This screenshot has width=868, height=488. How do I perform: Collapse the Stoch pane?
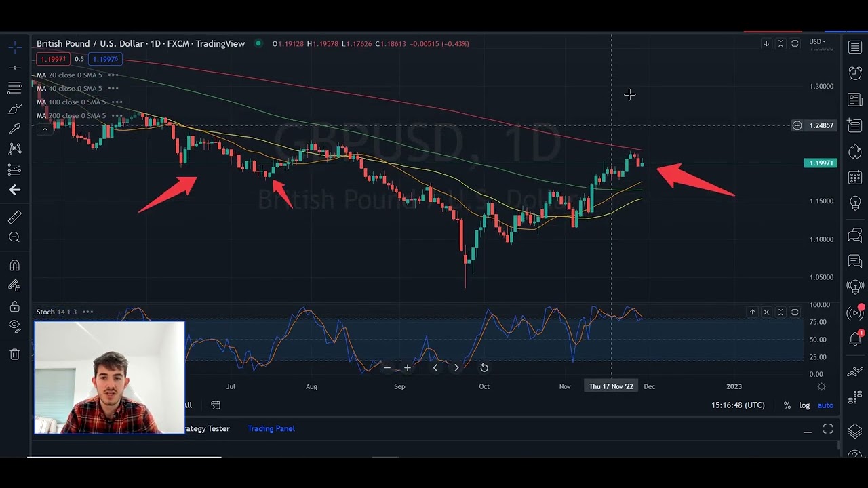(x=781, y=312)
